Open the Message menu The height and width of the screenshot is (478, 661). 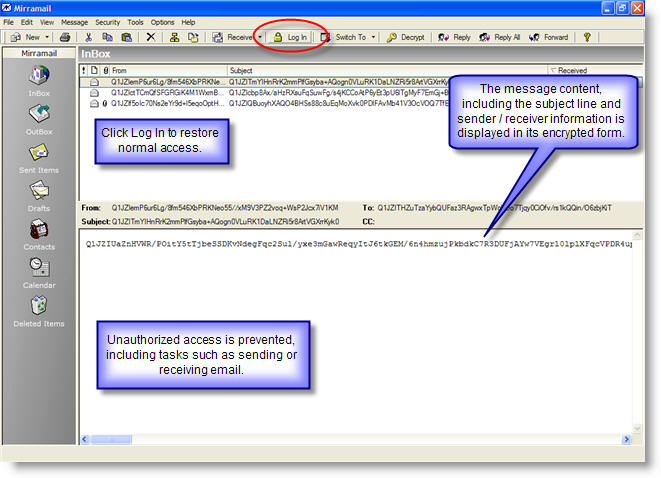point(74,22)
